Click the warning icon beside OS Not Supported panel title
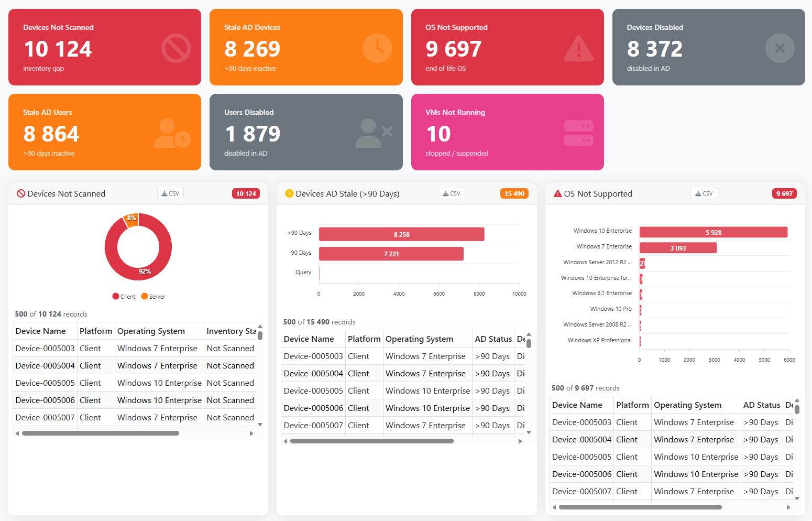 [x=557, y=193]
